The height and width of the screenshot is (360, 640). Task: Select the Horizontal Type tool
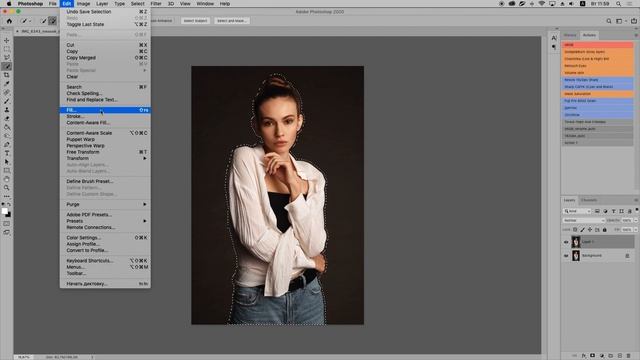point(7,153)
